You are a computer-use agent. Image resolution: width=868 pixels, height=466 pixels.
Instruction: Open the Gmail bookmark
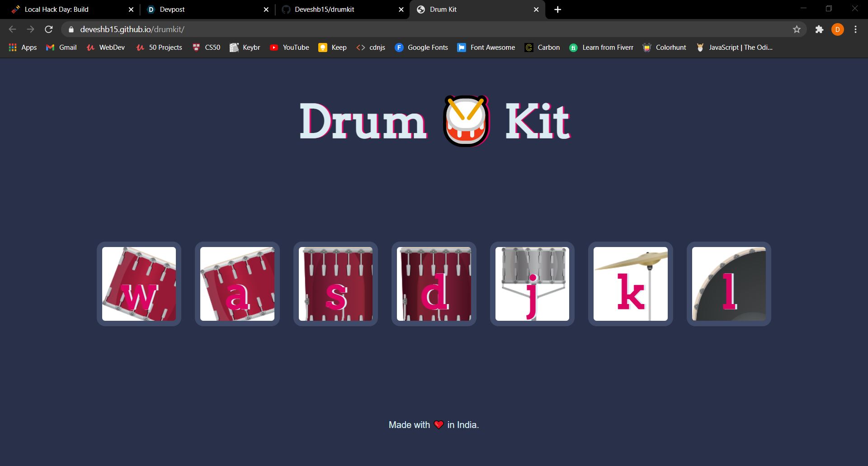pos(61,47)
